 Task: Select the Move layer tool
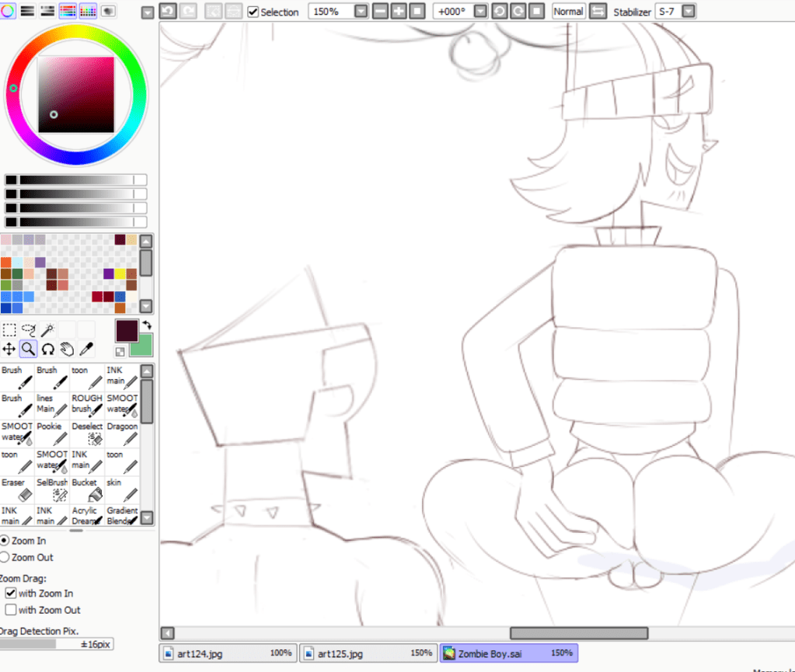coord(9,350)
